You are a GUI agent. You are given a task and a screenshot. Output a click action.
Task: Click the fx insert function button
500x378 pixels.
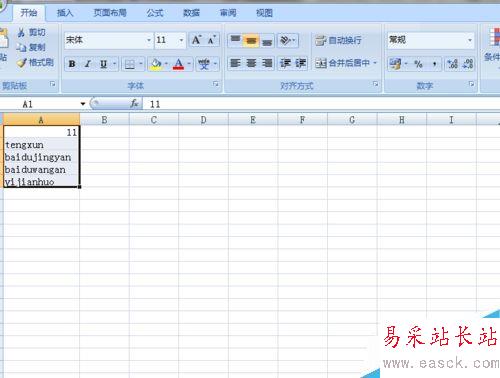(134, 104)
